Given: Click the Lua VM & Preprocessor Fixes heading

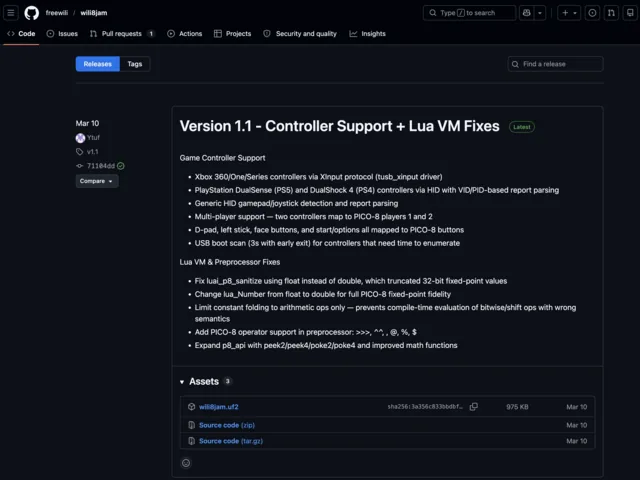Looking at the screenshot, I should click(x=230, y=262).
